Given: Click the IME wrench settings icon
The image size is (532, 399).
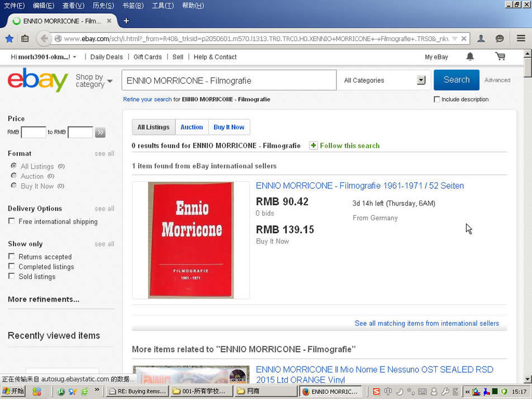Looking at the screenshot, I should pyautogui.click(x=445, y=392).
